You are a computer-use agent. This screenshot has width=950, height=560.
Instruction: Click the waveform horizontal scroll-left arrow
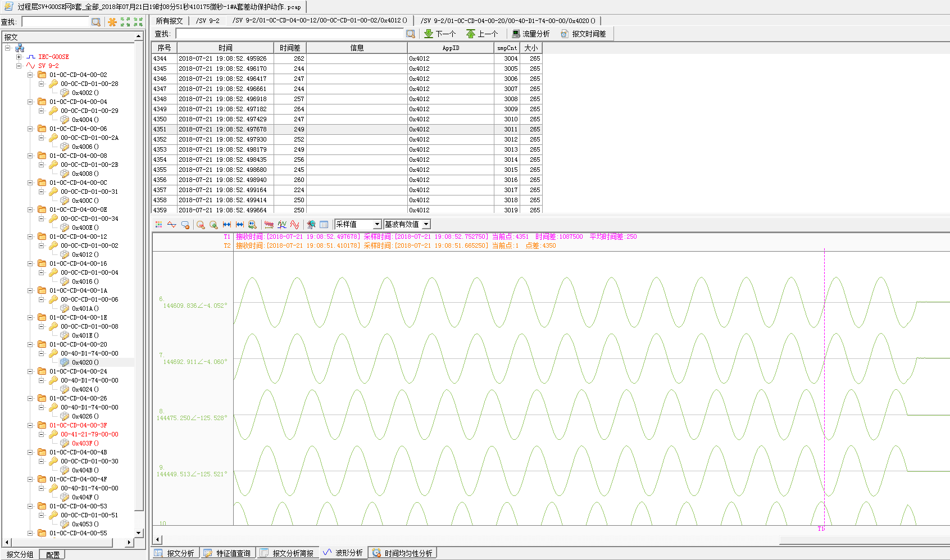tap(157, 540)
